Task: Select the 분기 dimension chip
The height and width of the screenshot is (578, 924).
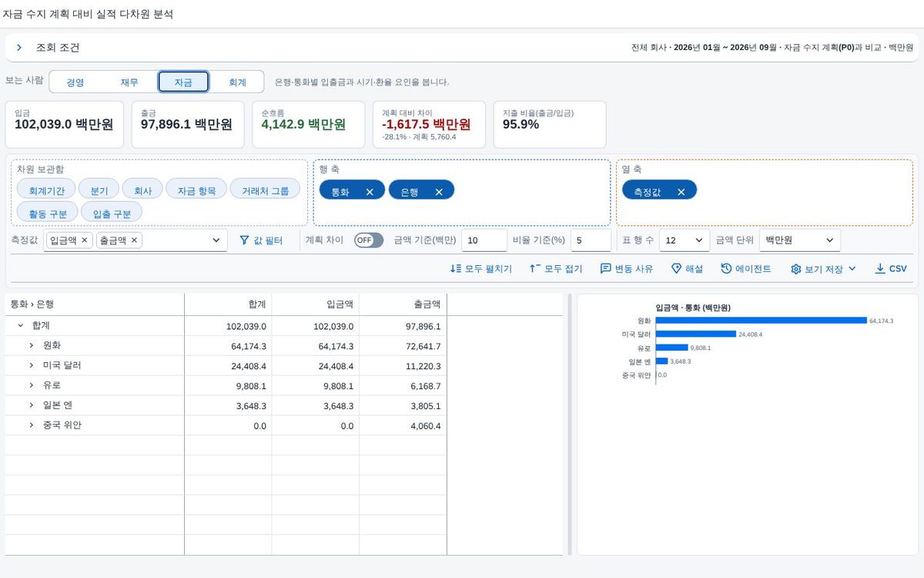Action: point(99,190)
